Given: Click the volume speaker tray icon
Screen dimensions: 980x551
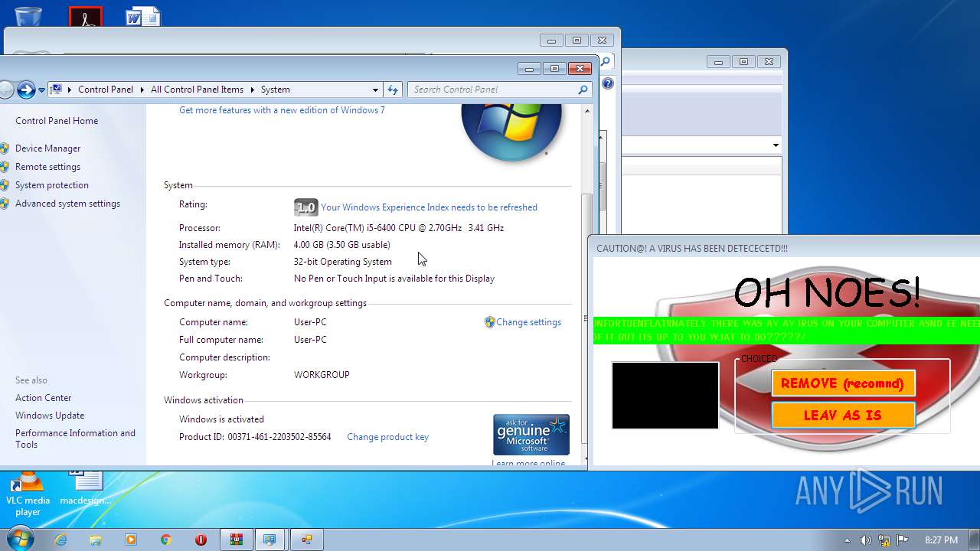Looking at the screenshot, I should [x=866, y=540].
